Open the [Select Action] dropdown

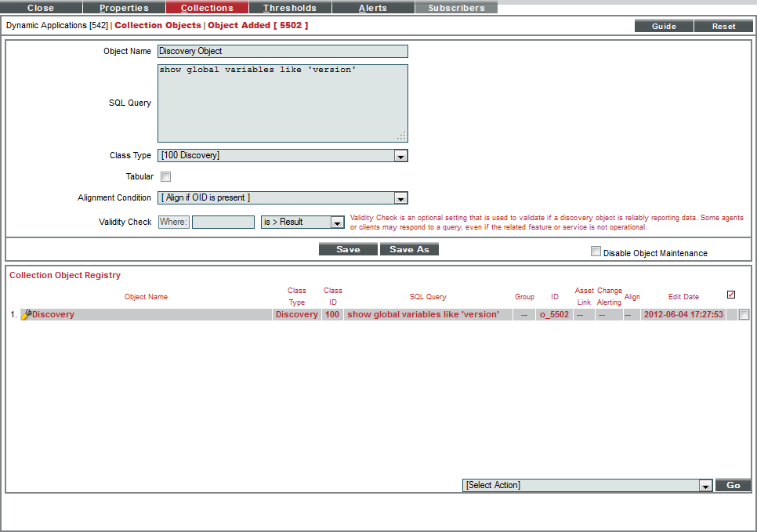(x=703, y=484)
